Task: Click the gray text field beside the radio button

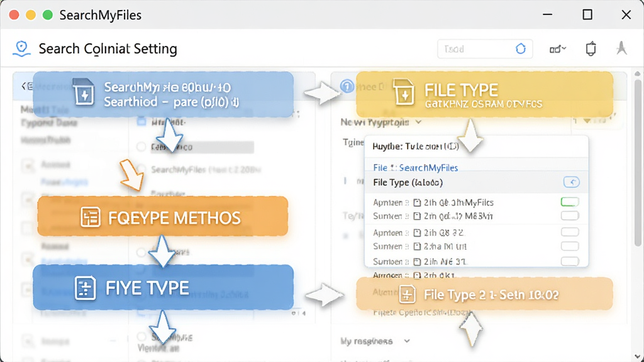Action: (202, 147)
